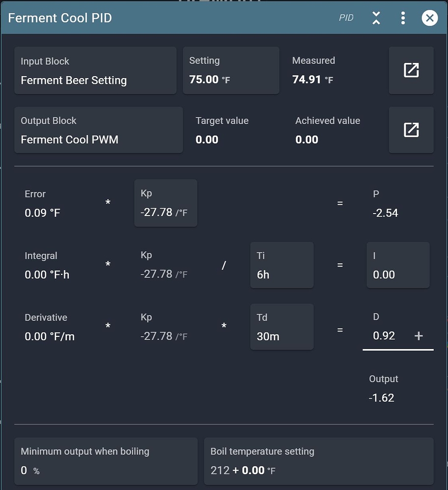Edit the I 0.00 integral result field

398,265
